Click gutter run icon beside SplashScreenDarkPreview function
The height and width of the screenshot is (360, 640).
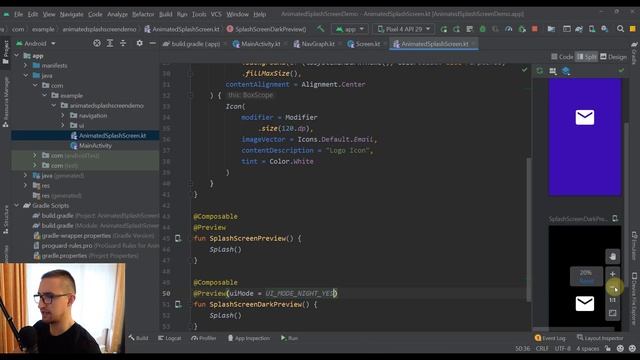(x=178, y=304)
